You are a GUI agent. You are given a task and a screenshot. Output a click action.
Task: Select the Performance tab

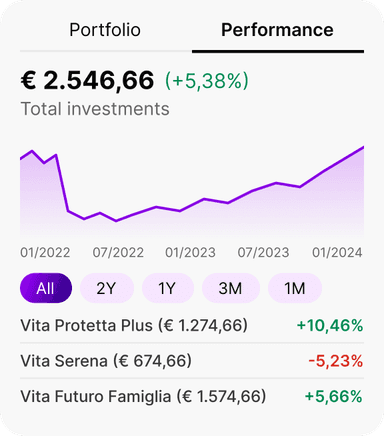(x=277, y=30)
